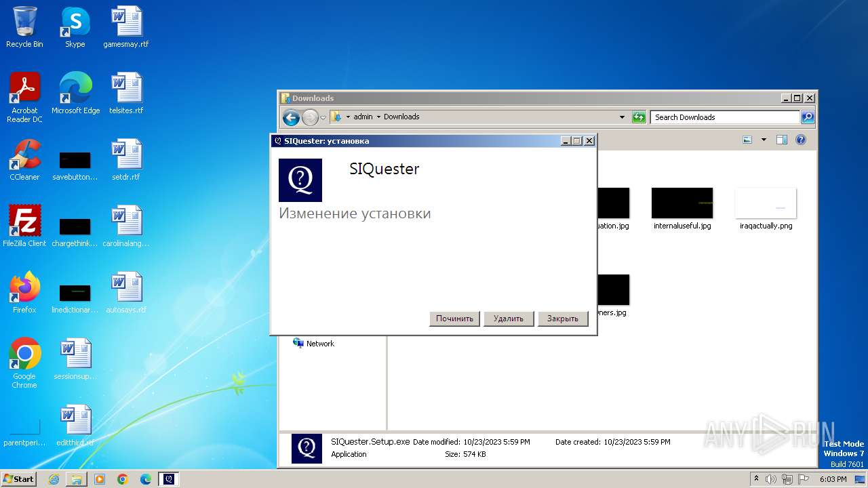868x488 pixels.
Task: Toggle the preview pane icon in Explorer
Action: pyautogui.click(x=781, y=140)
